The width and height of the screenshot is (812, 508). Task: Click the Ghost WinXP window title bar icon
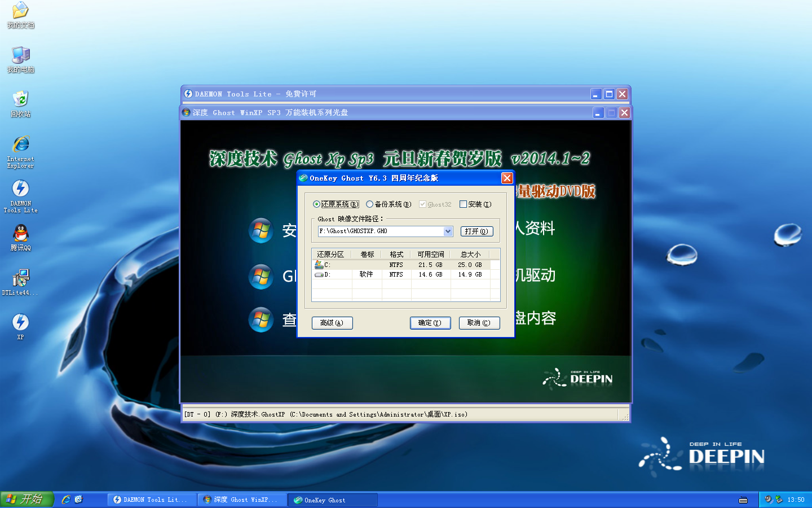186,112
